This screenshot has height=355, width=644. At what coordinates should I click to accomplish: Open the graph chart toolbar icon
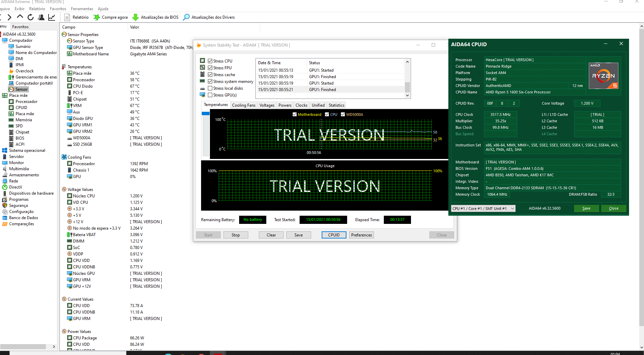click(52, 17)
